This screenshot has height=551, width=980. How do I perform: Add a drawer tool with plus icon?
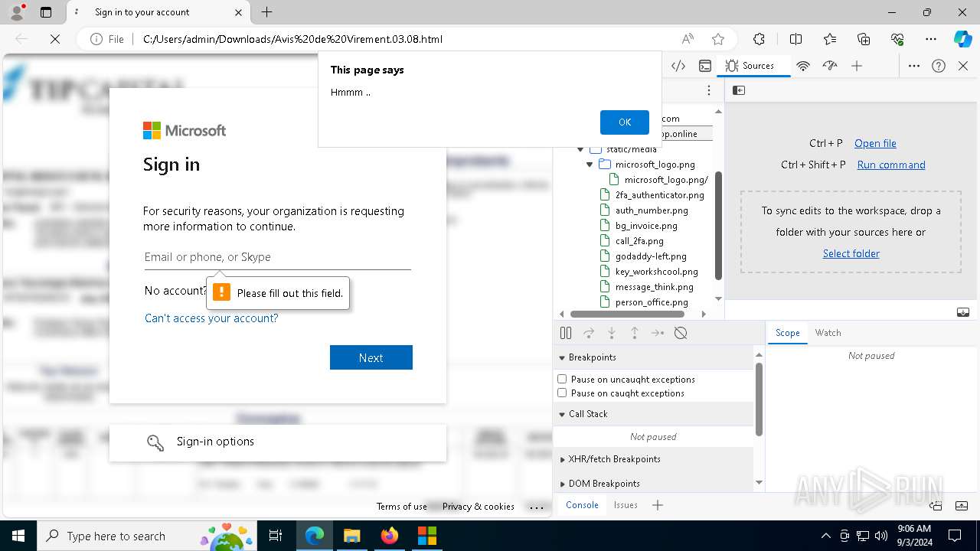tap(658, 505)
